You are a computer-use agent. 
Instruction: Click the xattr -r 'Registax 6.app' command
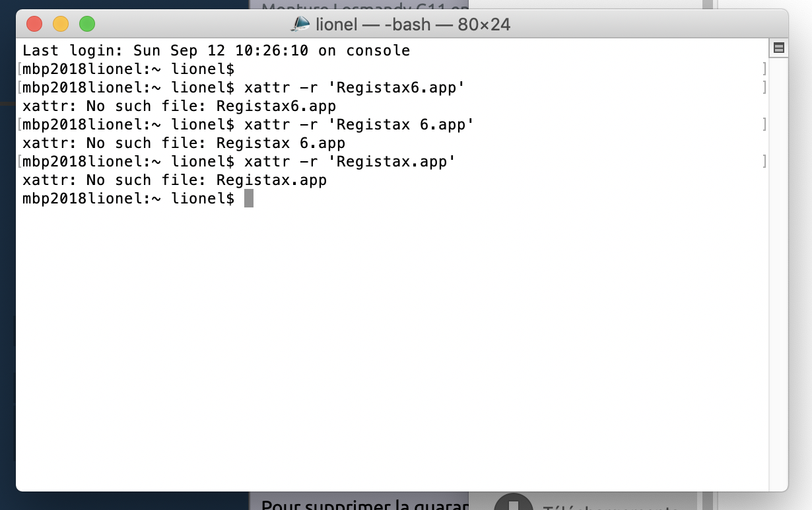(x=359, y=124)
